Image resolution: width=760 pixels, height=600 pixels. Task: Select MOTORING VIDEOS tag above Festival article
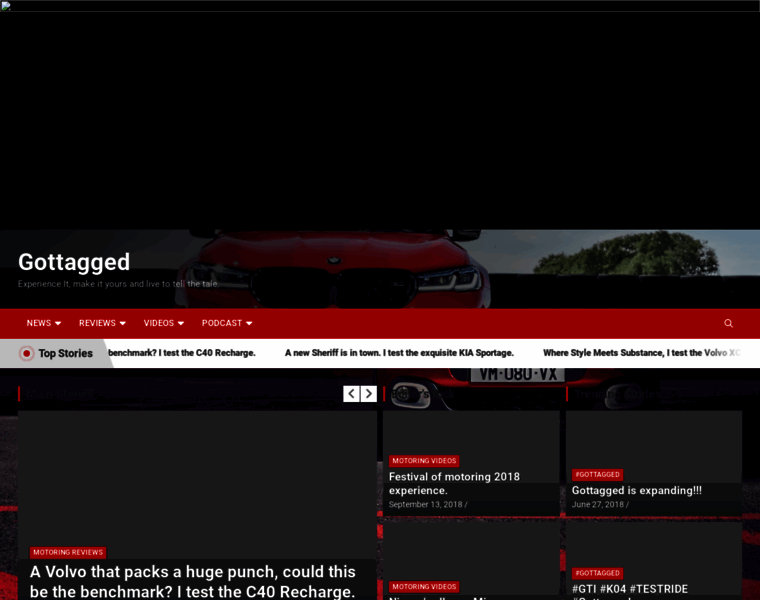[x=424, y=461]
